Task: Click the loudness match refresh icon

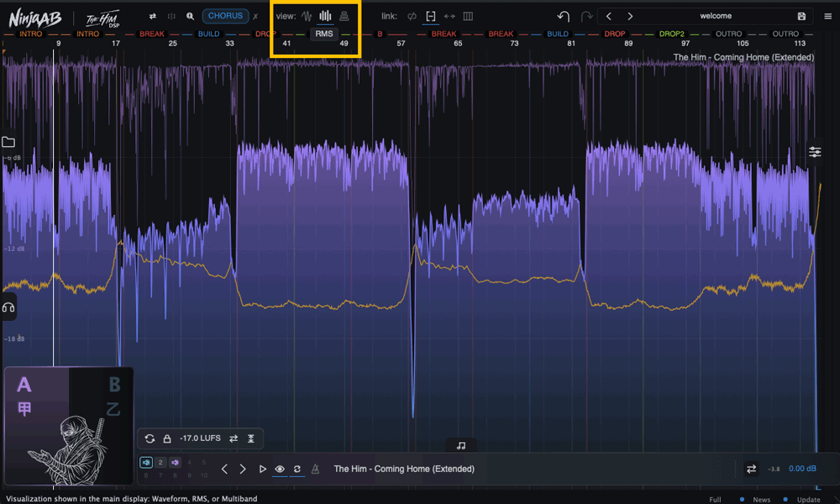Action: pyautogui.click(x=150, y=438)
